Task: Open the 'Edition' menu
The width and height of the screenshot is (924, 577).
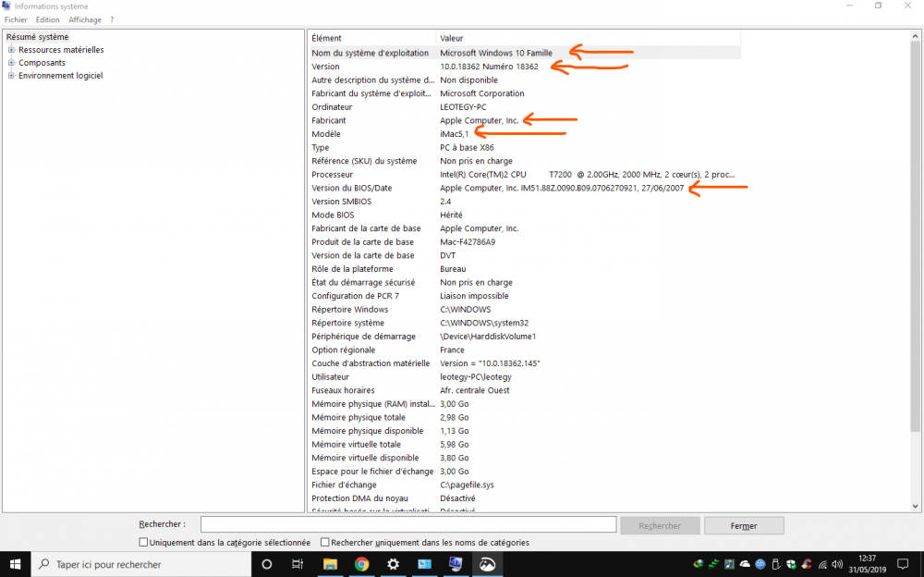Action: click(x=47, y=18)
